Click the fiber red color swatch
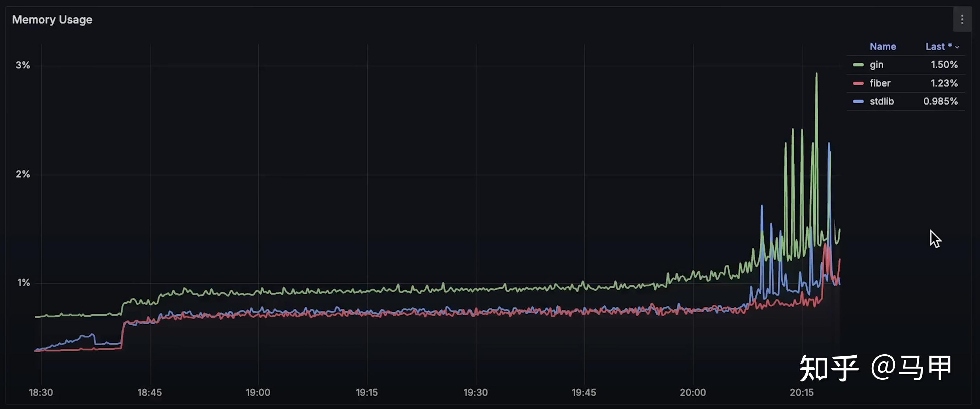This screenshot has height=409, width=980. click(x=858, y=83)
